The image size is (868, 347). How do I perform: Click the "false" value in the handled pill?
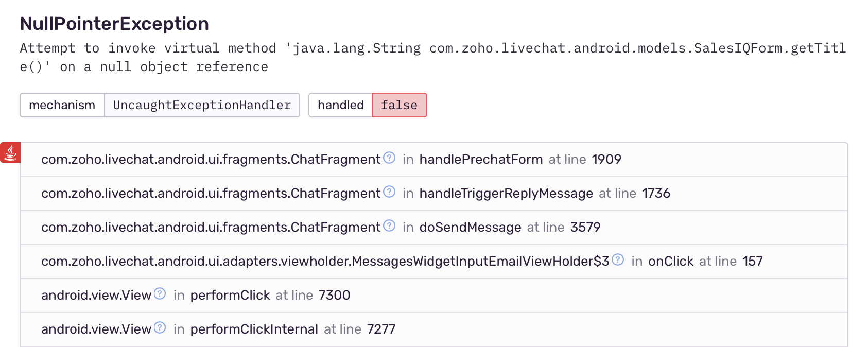pos(399,105)
